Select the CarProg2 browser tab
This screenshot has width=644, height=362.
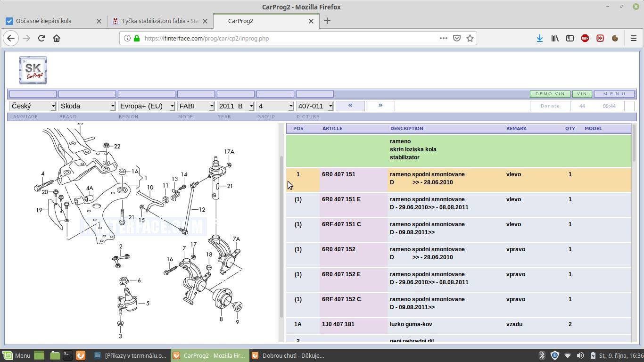tap(267, 21)
